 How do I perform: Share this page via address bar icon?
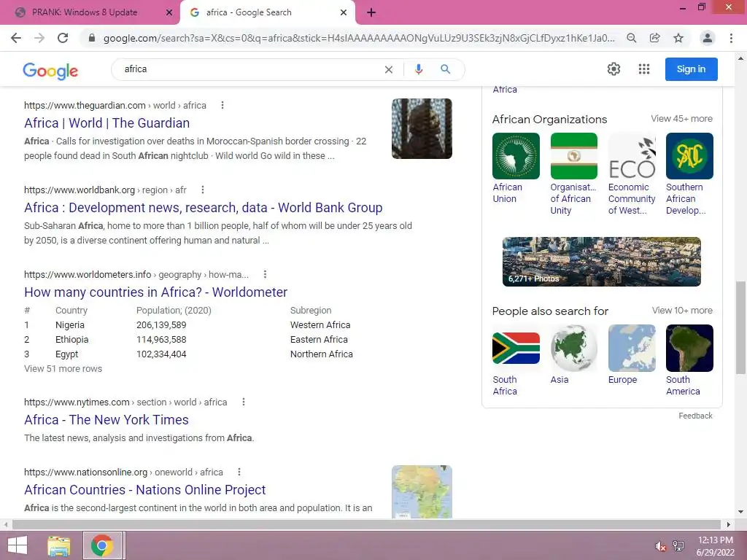click(654, 38)
